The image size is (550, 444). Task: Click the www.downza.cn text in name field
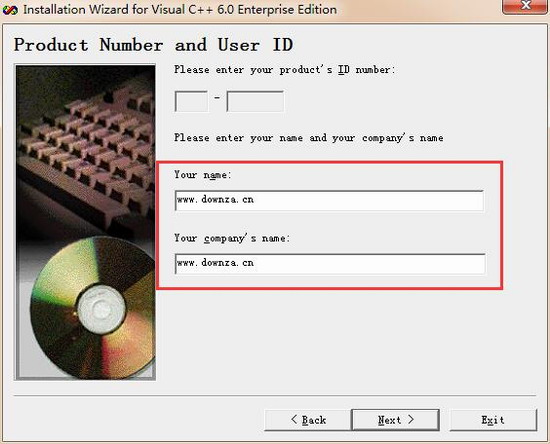pyautogui.click(x=215, y=200)
